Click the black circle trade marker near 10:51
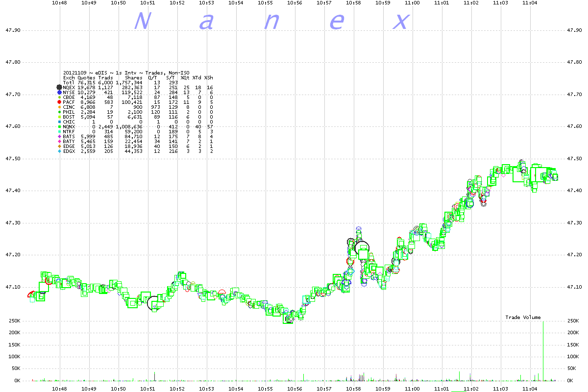 point(154,303)
